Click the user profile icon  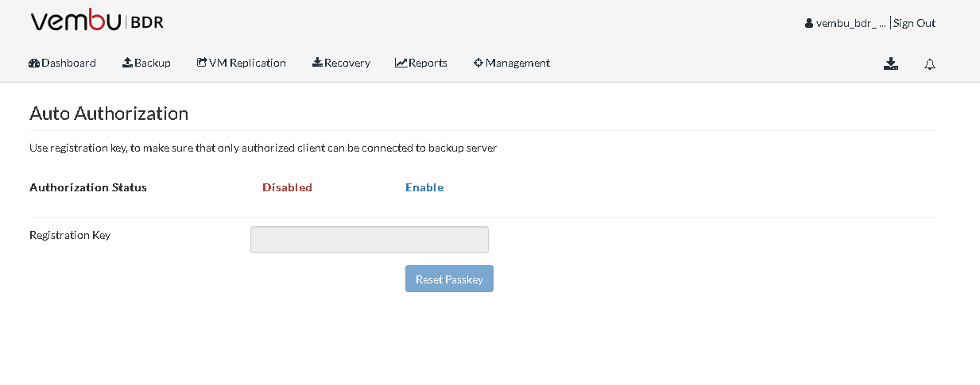809,24
